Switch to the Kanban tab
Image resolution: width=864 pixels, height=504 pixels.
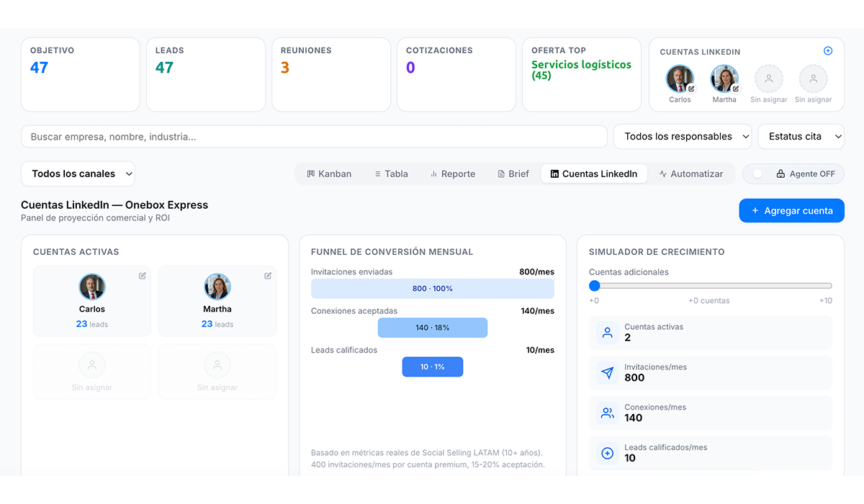(329, 174)
